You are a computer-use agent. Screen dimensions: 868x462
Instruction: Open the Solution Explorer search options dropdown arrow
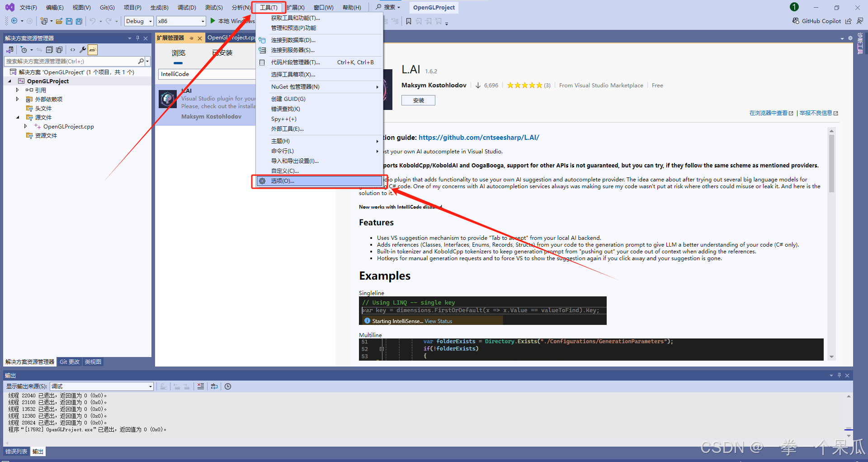[148, 61]
